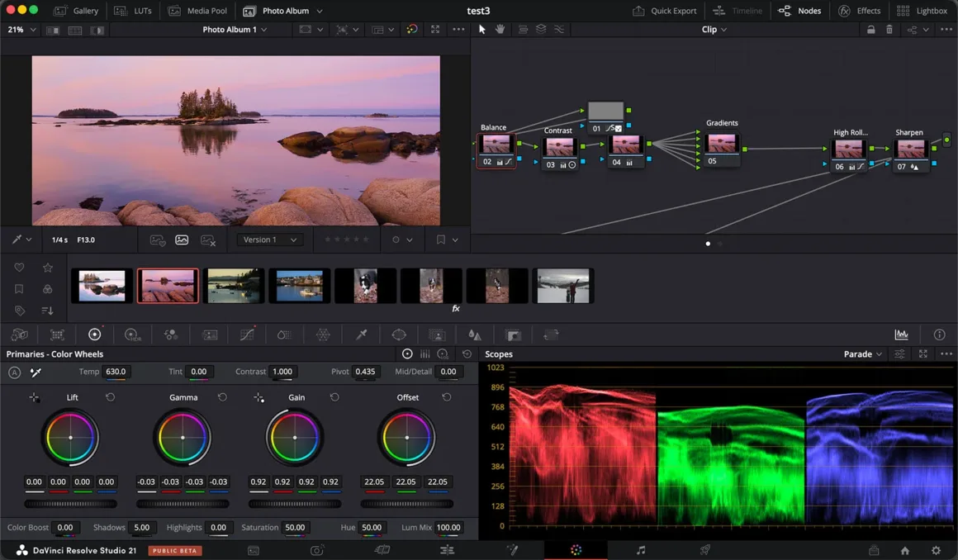The image size is (958, 560).
Task: Open the Fairlight audio page
Action: [x=642, y=548]
